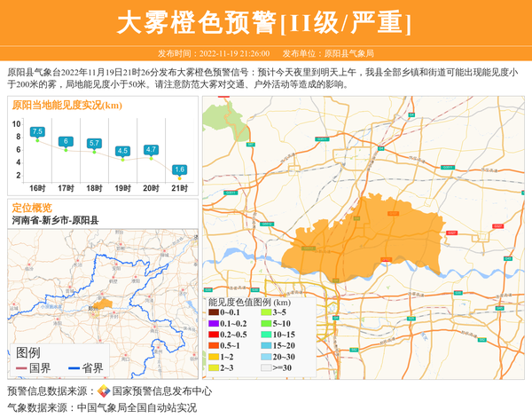
Task: Click the small orange county marker on overview map
Action: click(105, 304)
